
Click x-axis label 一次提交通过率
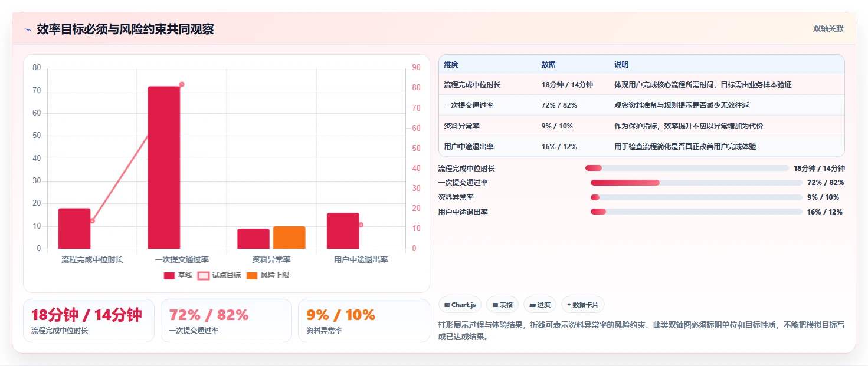(x=182, y=259)
